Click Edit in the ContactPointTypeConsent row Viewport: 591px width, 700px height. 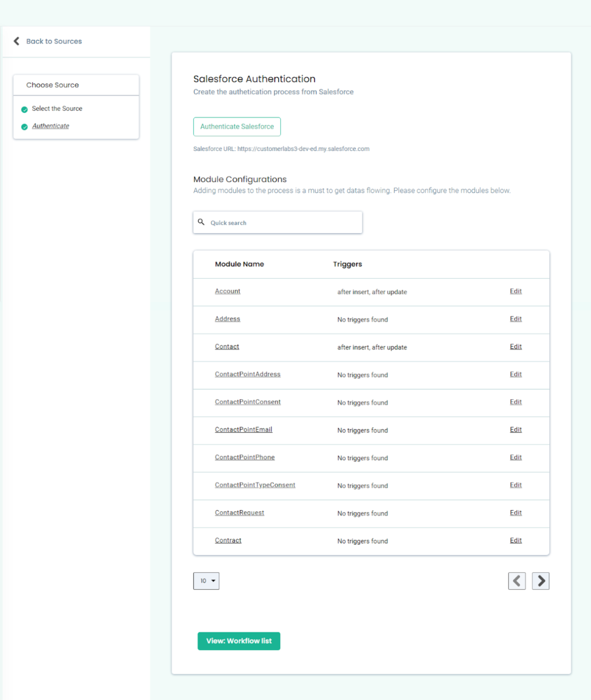tap(516, 485)
